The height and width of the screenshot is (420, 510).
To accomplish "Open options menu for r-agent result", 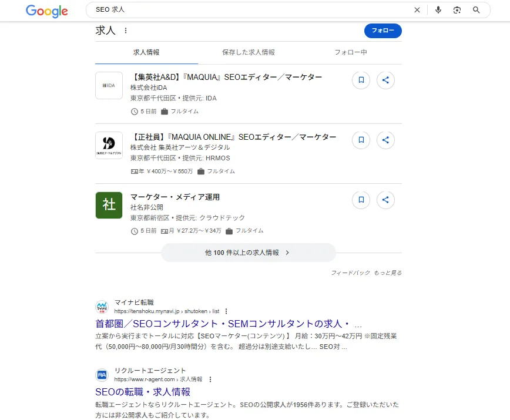I will tap(210, 379).
